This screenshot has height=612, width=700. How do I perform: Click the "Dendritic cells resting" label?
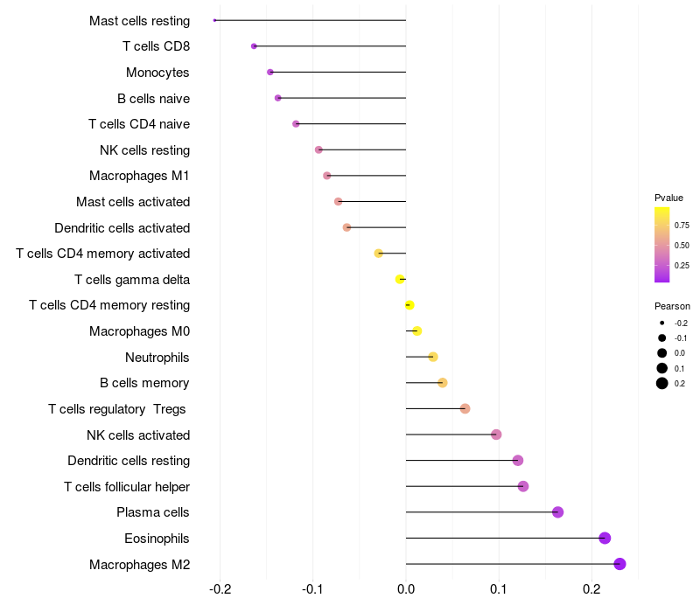point(129,461)
